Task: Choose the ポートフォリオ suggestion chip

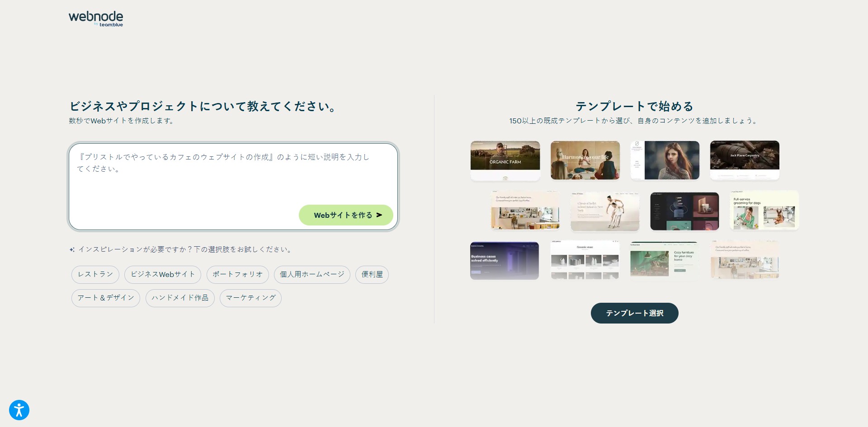Action: click(238, 275)
